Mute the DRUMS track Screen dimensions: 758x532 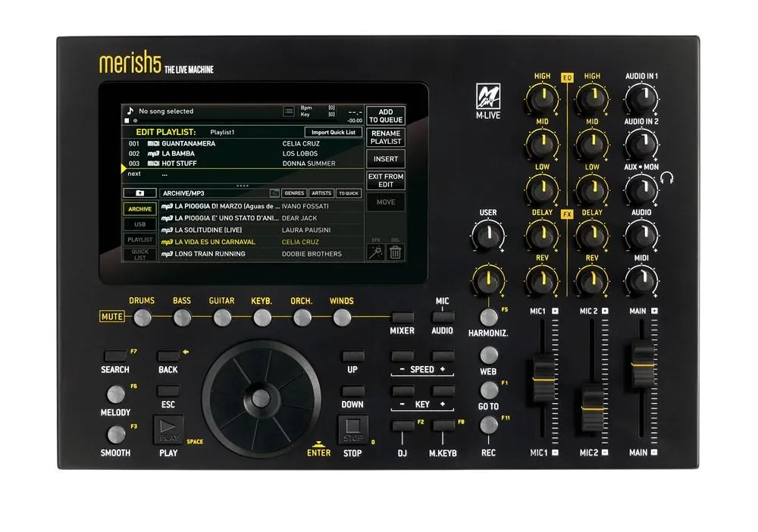click(142, 318)
